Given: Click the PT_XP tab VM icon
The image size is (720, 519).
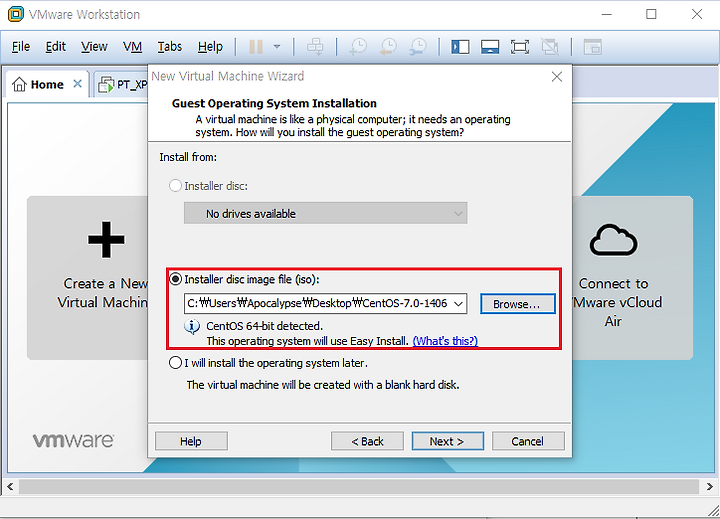Looking at the screenshot, I should pyautogui.click(x=106, y=85).
